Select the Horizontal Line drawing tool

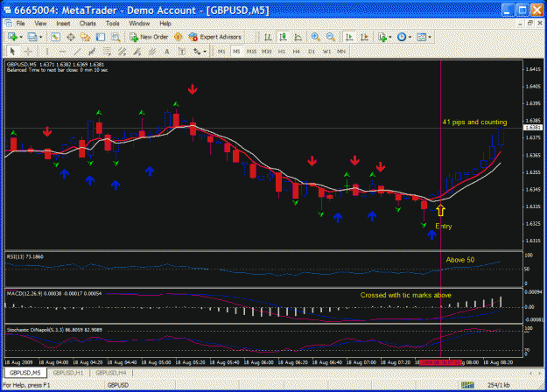click(62, 52)
